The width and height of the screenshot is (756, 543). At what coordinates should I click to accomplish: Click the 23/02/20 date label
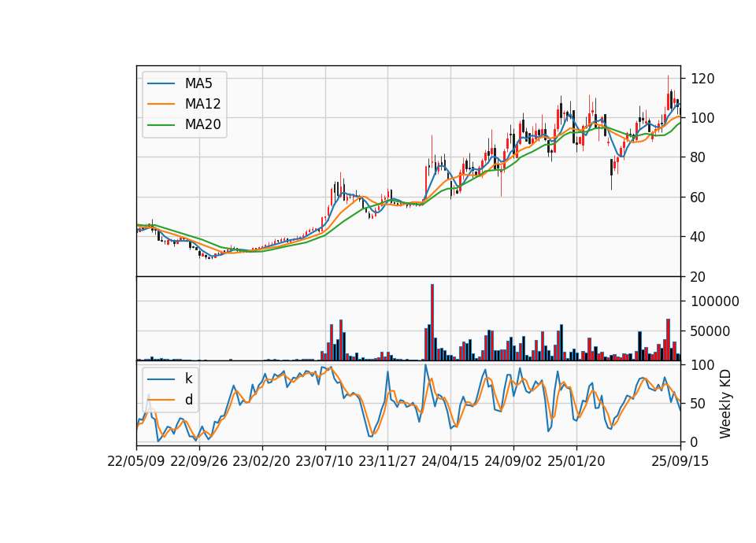click(261, 462)
